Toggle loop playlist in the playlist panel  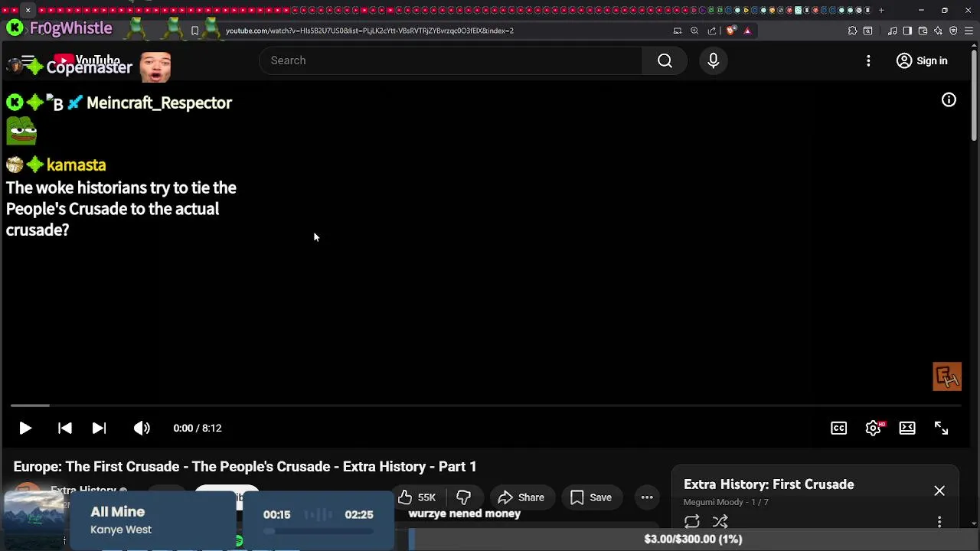tap(692, 522)
